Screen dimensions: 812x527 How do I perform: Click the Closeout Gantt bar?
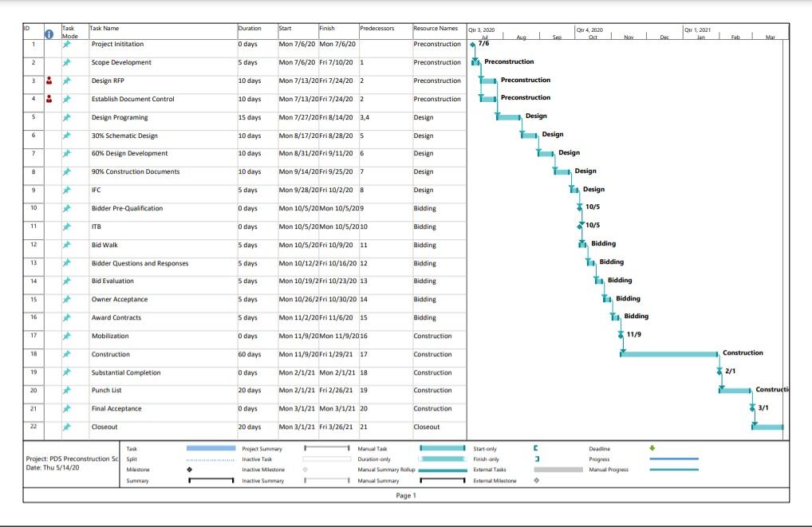(767, 427)
